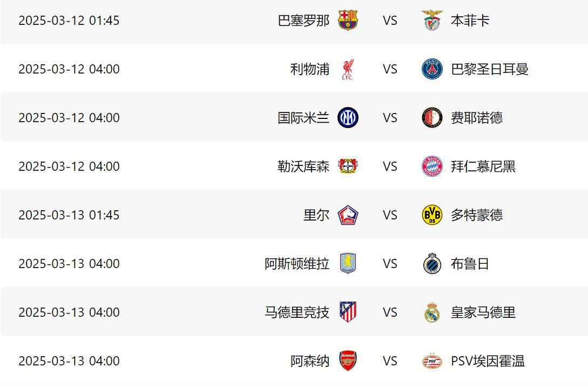Open team link 皇家马德里
Viewport: 588px width, 387px height.
[x=483, y=312]
